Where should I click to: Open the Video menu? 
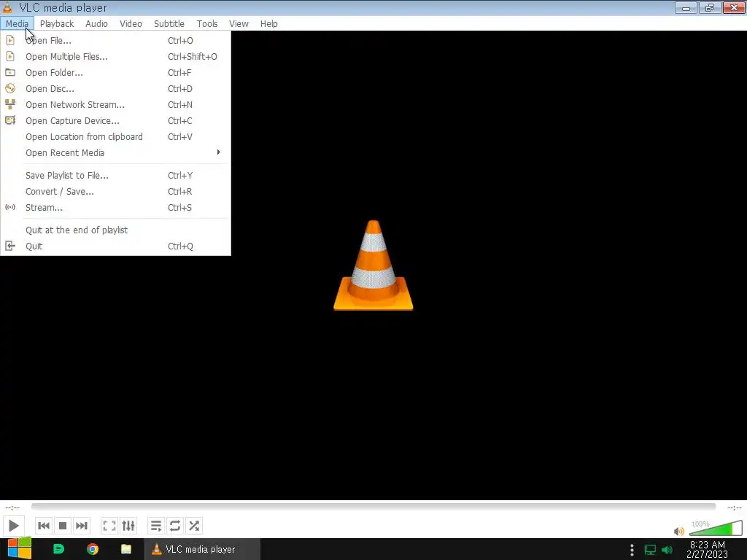[131, 24]
